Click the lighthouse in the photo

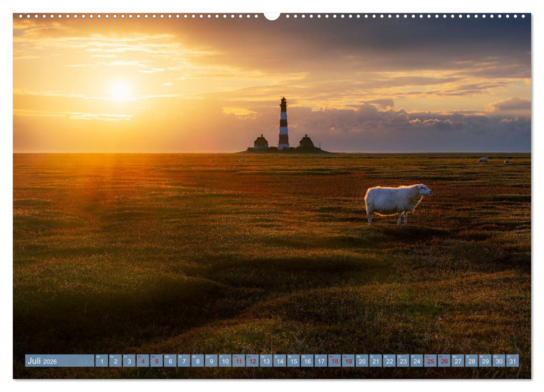tap(283, 120)
